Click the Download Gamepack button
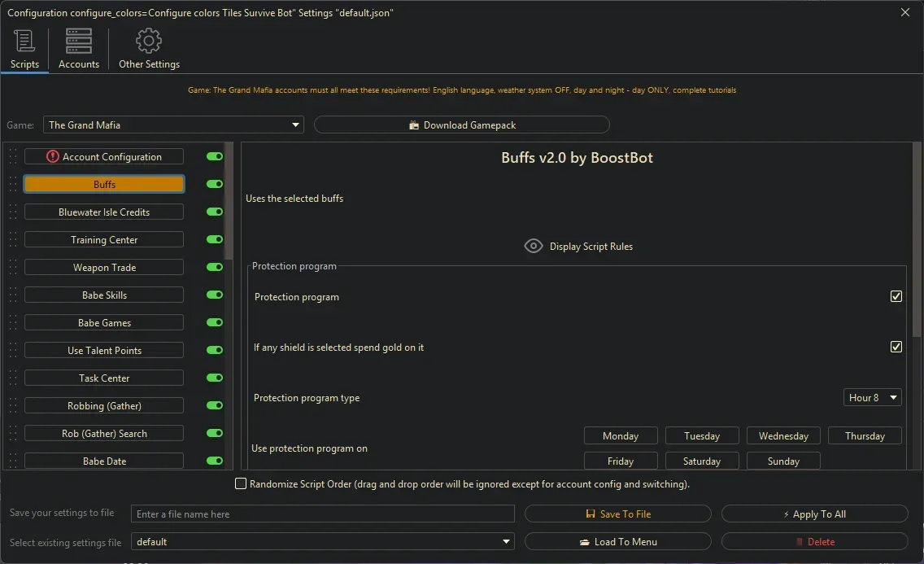924x564 pixels. click(461, 125)
